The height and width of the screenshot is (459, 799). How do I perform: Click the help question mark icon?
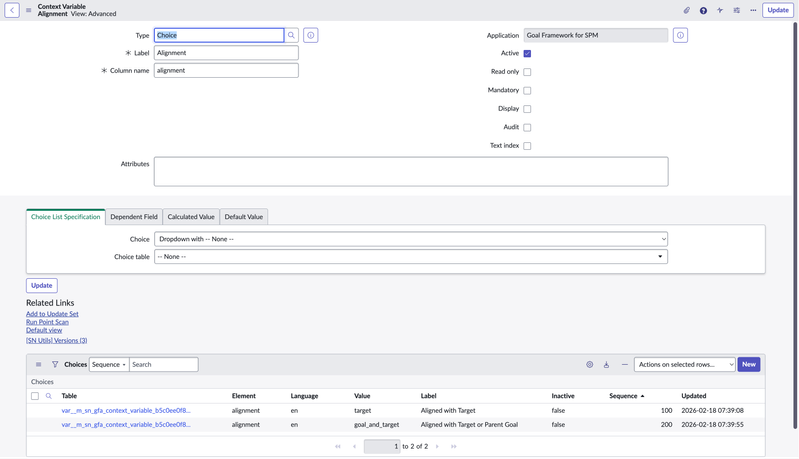pos(703,10)
